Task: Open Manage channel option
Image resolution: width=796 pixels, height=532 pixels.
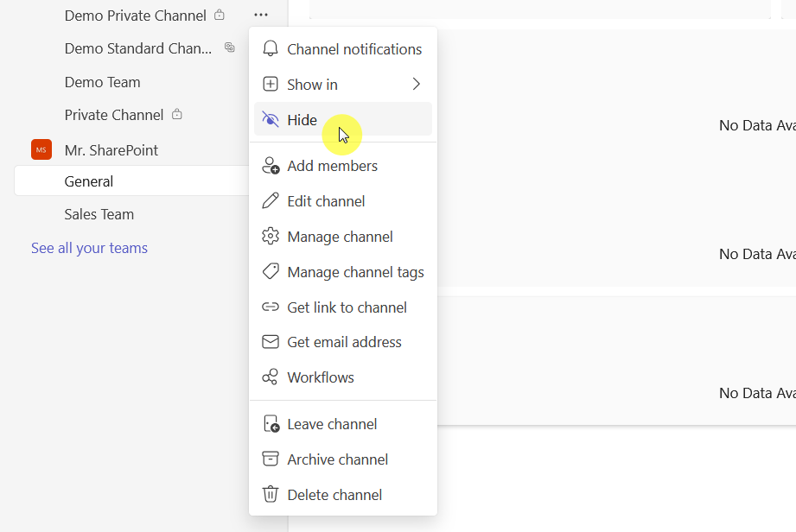Action: [342, 237]
